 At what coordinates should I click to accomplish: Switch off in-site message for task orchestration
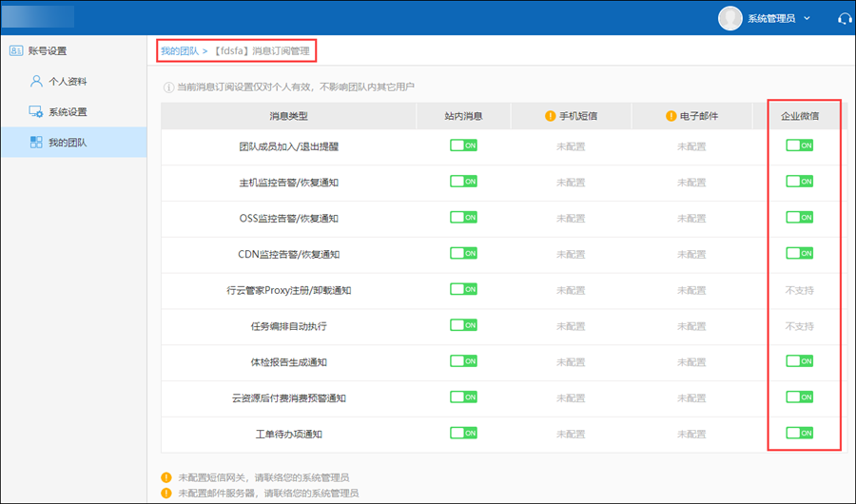tap(463, 325)
